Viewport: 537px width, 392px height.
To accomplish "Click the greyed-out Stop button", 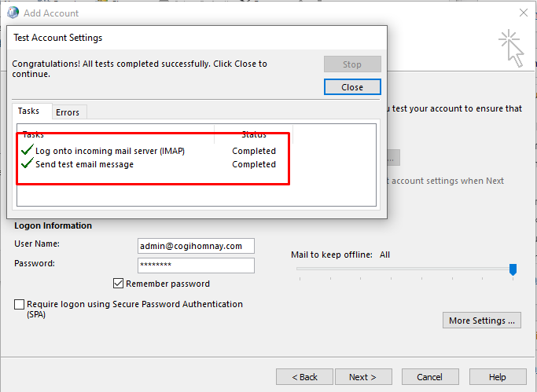I will tap(352, 64).
